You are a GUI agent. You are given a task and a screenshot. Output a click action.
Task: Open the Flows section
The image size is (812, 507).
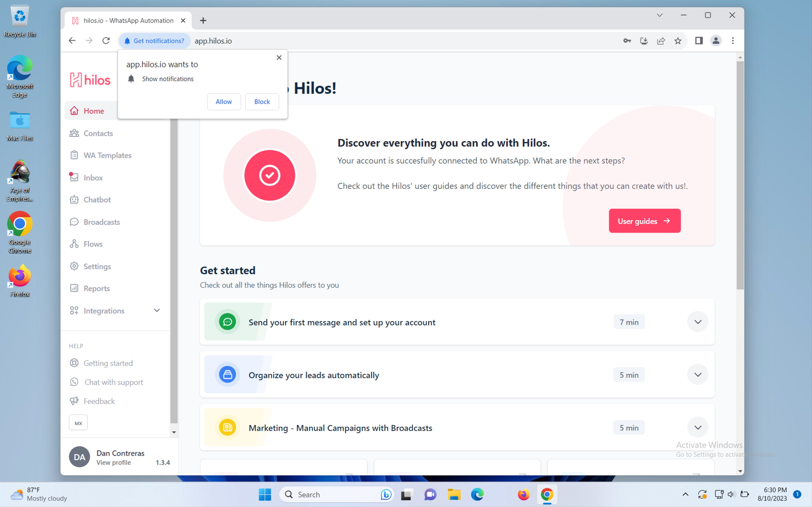pyautogui.click(x=93, y=244)
